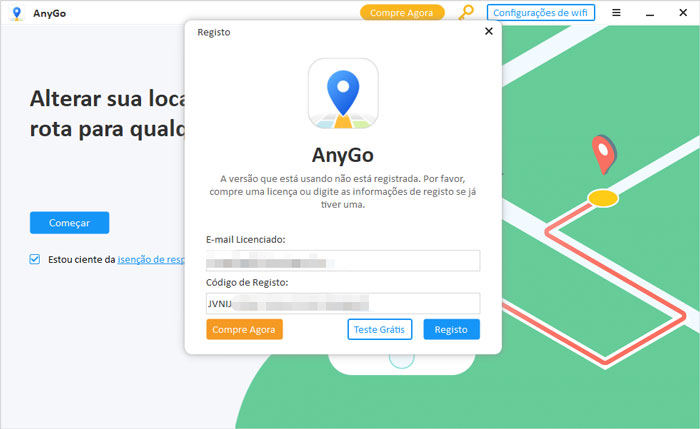This screenshot has width=700, height=429.
Task: Click the large AnyGo app icon in dialog
Action: 343,93
